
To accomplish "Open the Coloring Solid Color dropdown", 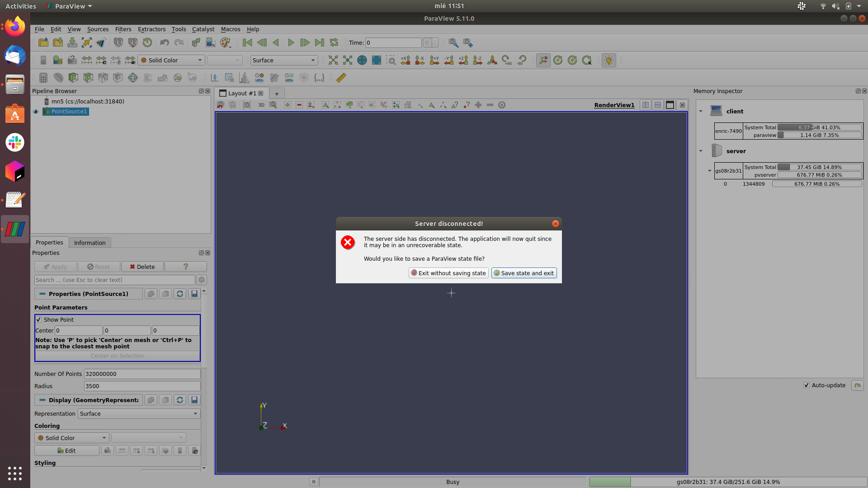I will click(72, 438).
